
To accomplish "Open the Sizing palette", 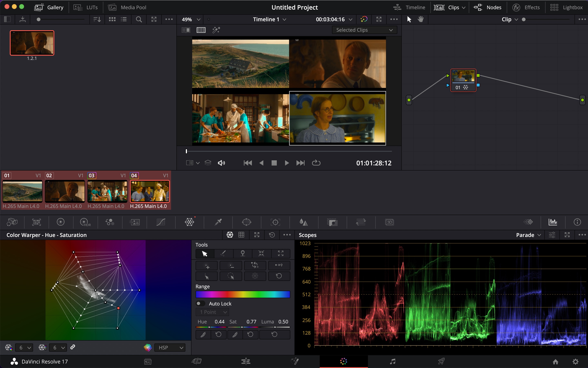I will 361,222.
